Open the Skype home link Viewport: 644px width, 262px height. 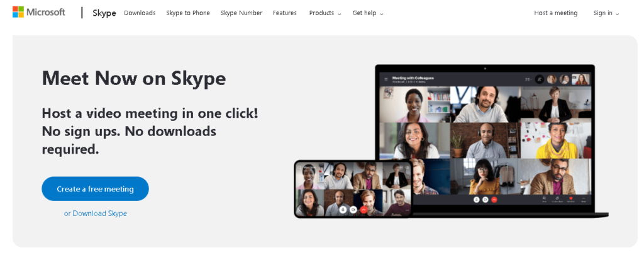coord(104,13)
